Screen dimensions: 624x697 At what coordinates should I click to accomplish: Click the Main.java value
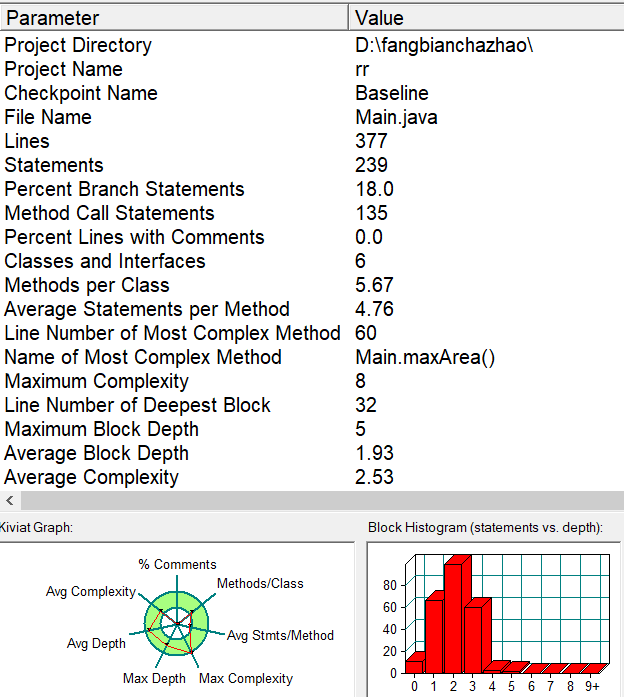[x=396, y=118]
